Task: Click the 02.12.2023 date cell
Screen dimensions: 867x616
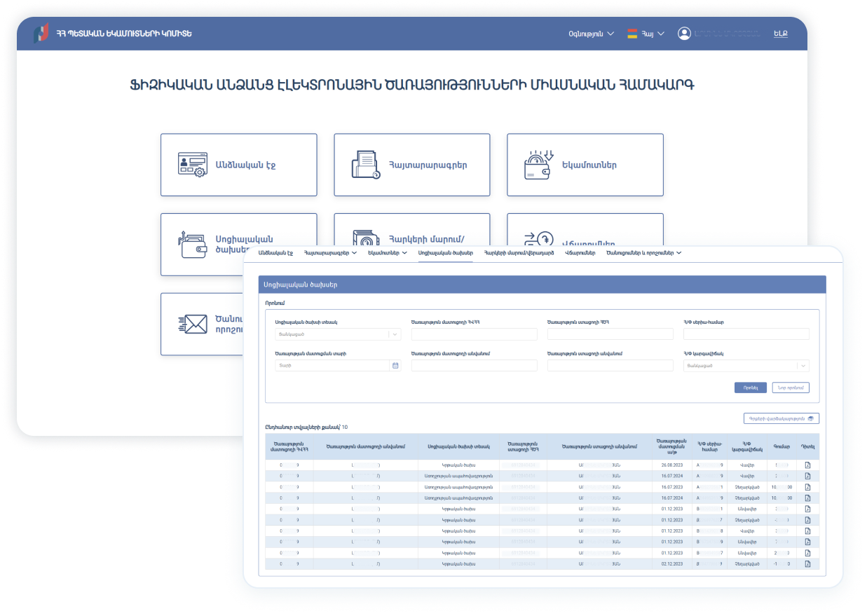Action: click(x=671, y=564)
